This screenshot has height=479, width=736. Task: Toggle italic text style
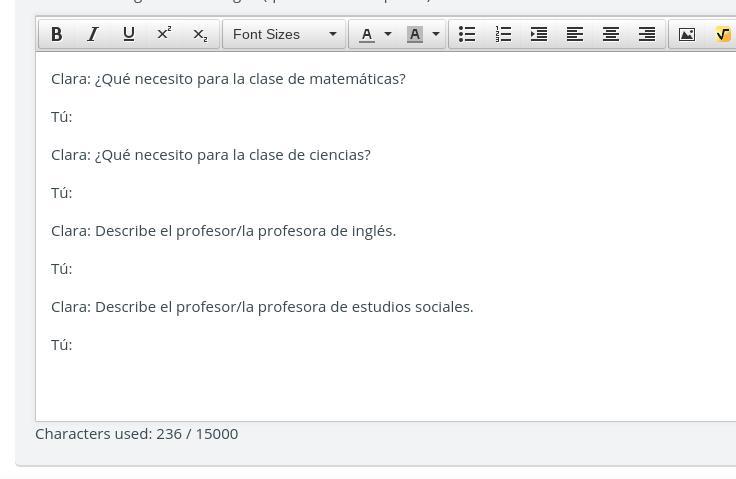point(93,34)
